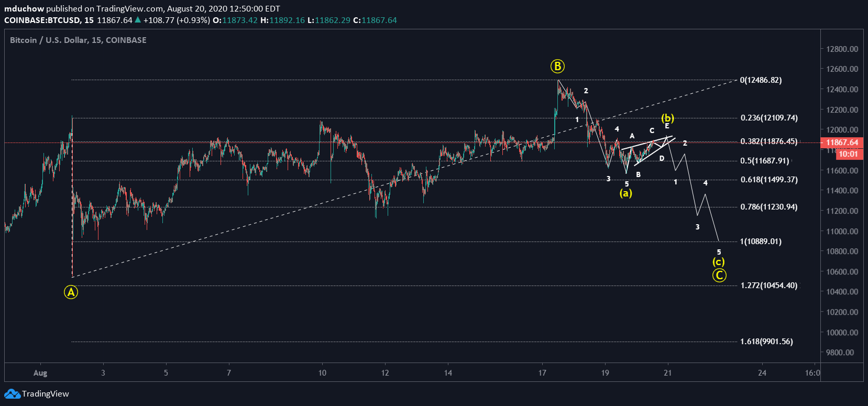Click date 19 on time axis
This screenshot has height=406, width=868.
point(605,373)
